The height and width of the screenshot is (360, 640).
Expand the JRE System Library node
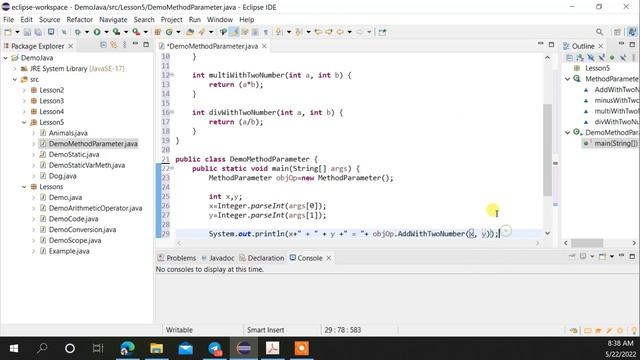pos(15,69)
